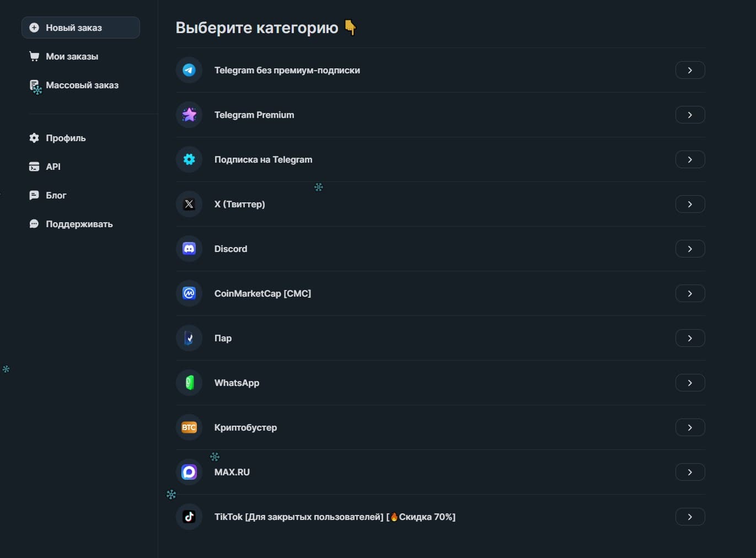
Task: Open Мои заказы in the sidebar
Action: 72,56
